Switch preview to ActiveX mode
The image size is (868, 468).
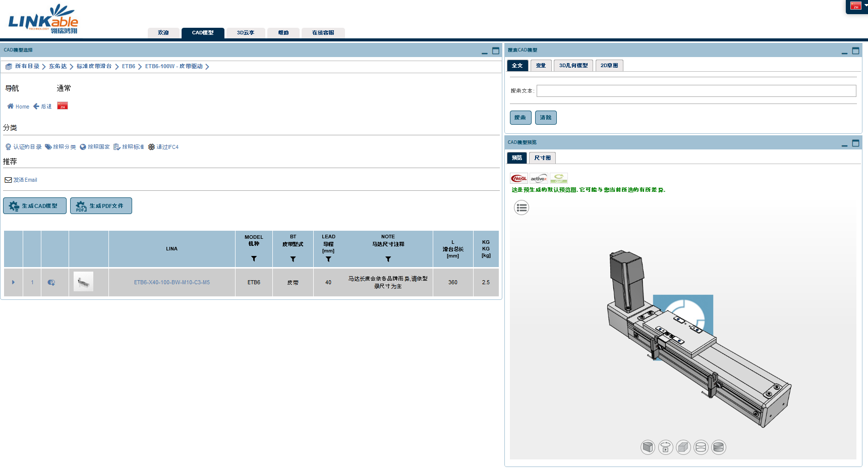click(539, 179)
